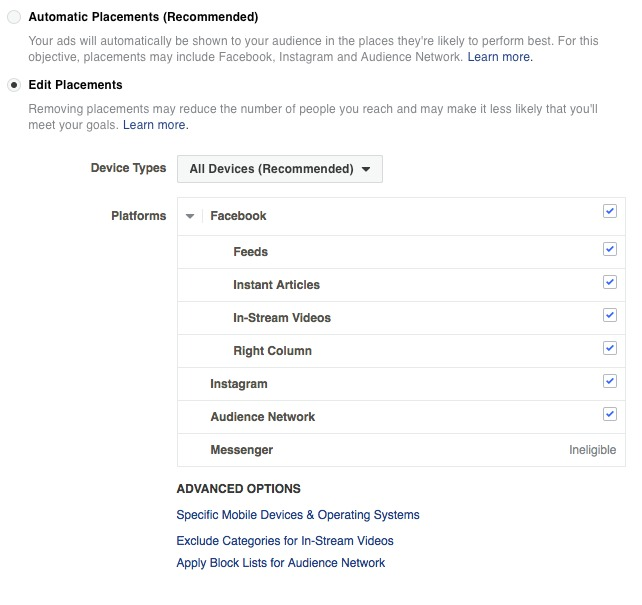Disable the Audience Network checkbox

click(610, 414)
